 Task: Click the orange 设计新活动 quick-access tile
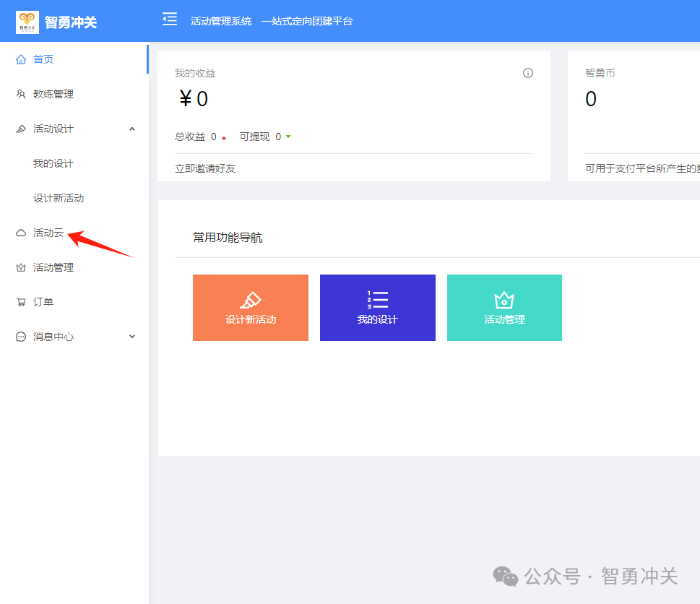point(250,308)
